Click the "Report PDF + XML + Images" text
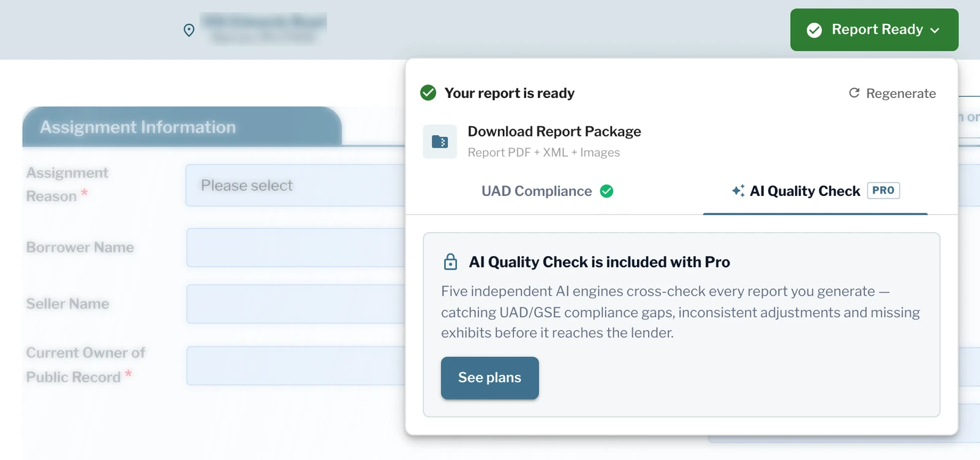Image resolution: width=980 pixels, height=460 pixels. coord(544,152)
